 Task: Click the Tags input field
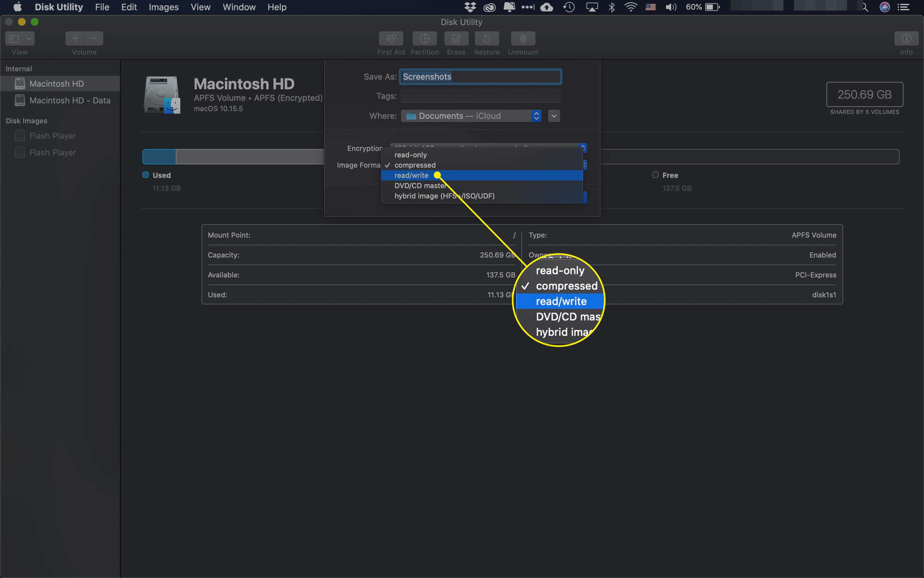[480, 96]
